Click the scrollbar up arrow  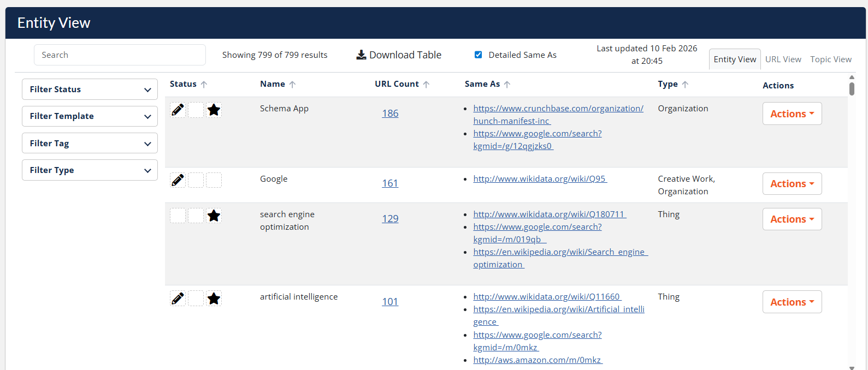tap(852, 77)
